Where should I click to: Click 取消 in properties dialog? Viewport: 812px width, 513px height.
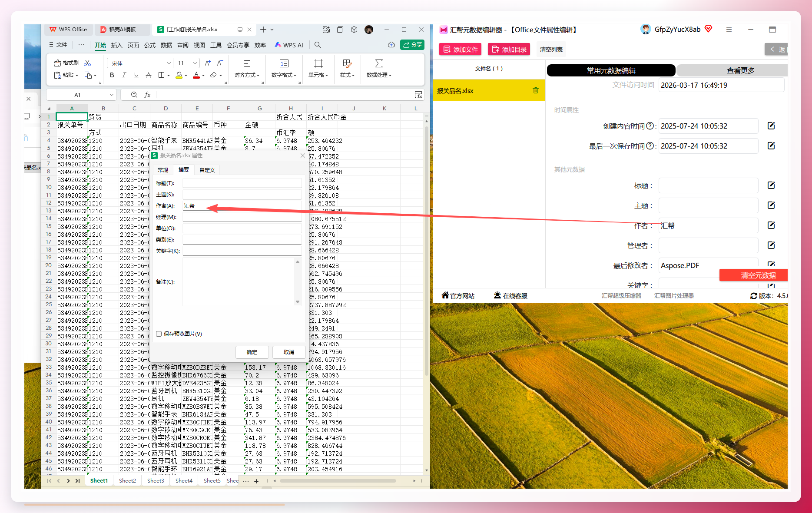click(289, 352)
